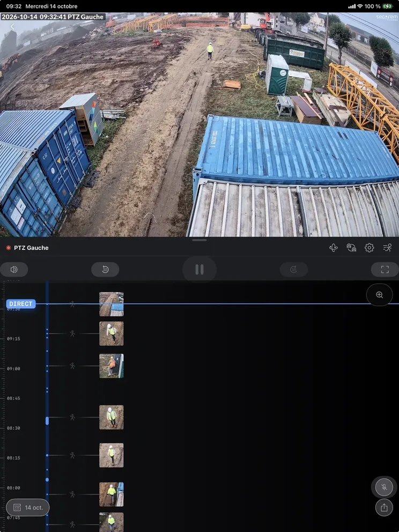The height and width of the screenshot is (532, 399).
Task: Tap the live camera video feed
Action: [199, 125]
